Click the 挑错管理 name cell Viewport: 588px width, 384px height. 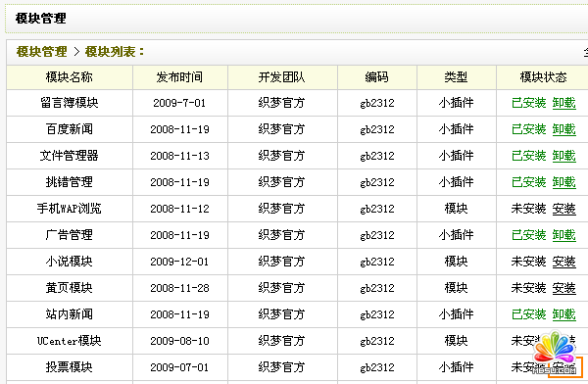[x=70, y=182]
